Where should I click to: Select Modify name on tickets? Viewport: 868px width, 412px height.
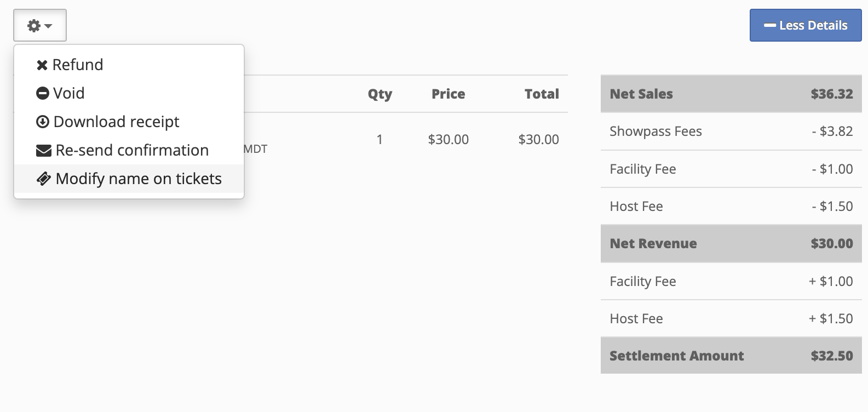(x=129, y=179)
